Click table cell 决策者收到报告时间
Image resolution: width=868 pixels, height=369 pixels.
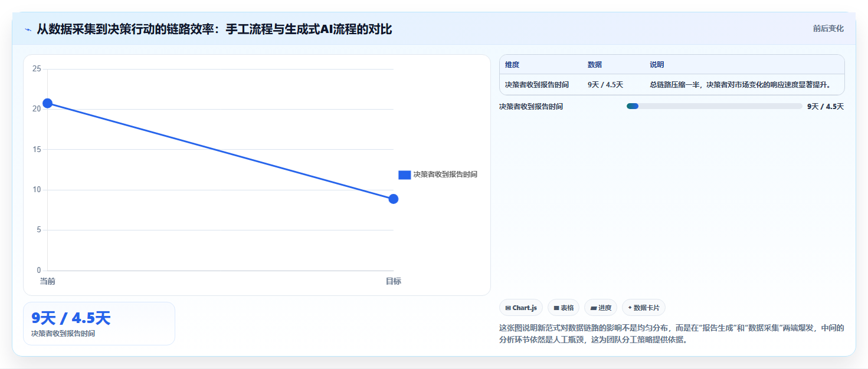pos(537,85)
